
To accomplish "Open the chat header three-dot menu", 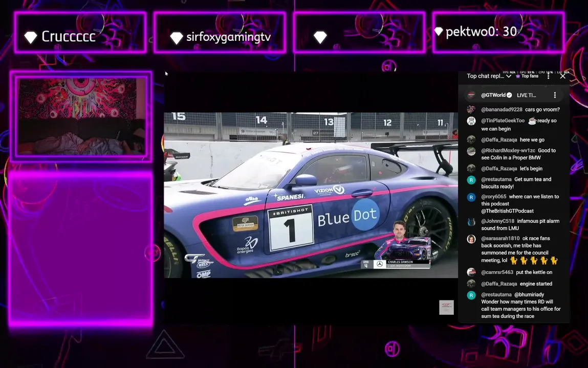I will click(x=548, y=76).
